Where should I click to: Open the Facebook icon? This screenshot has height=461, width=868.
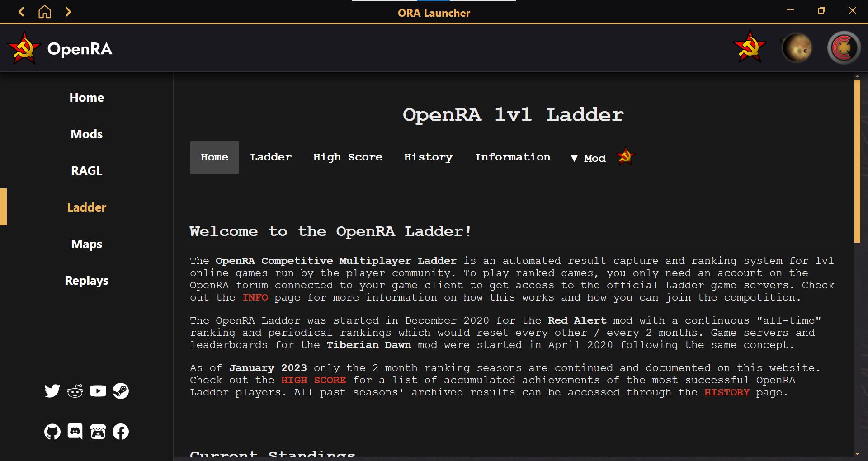[121, 432]
